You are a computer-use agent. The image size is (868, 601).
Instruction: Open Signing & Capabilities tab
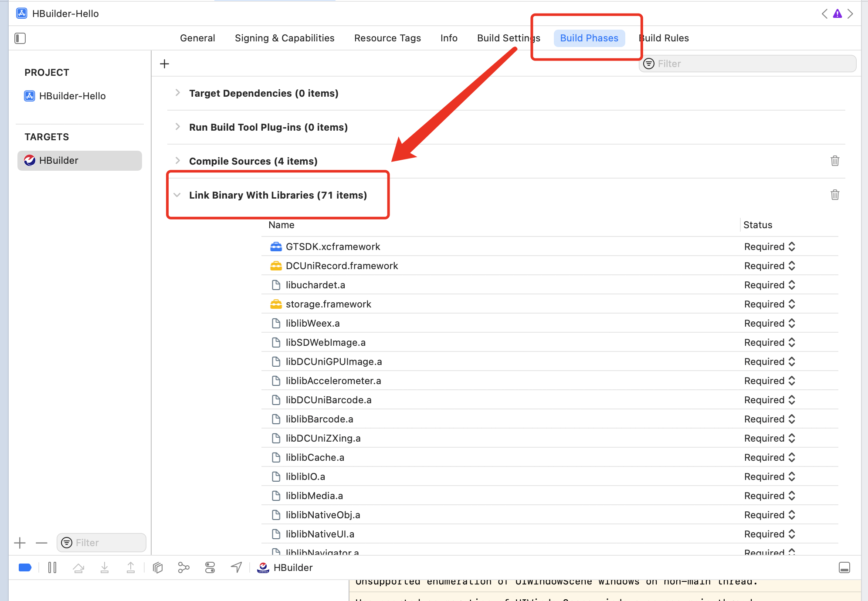[285, 38]
